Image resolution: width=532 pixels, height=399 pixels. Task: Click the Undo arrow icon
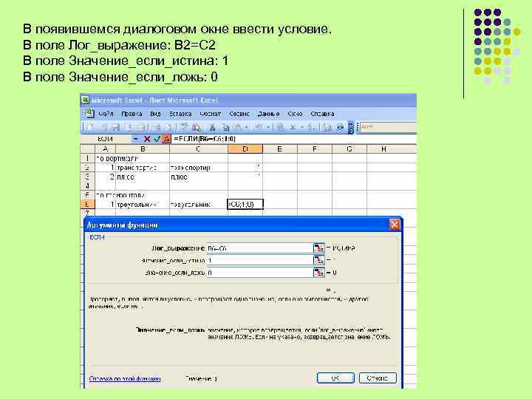(x=259, y=127)
